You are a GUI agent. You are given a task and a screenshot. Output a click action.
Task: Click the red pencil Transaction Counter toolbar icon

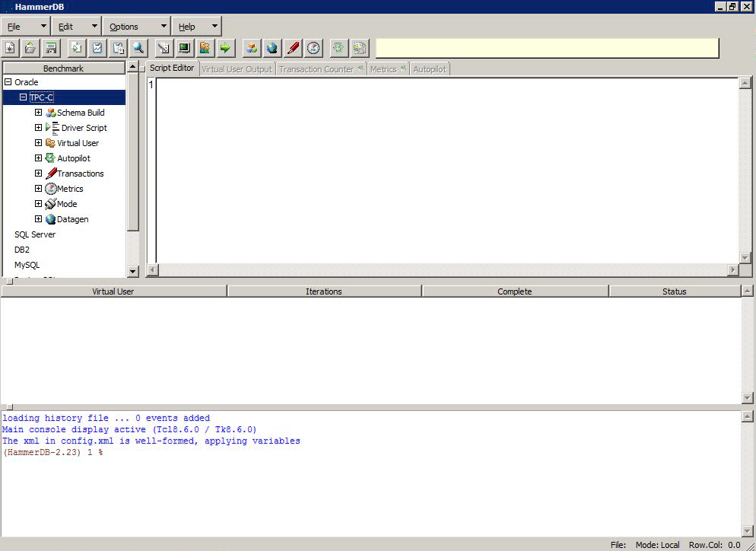pyautogui.click(x=293, y=48)
